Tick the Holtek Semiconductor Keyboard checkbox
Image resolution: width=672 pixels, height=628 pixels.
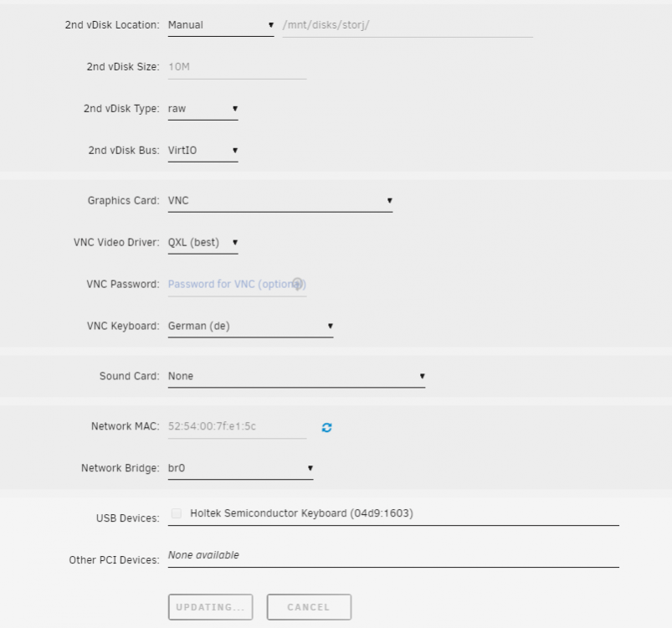176,513
